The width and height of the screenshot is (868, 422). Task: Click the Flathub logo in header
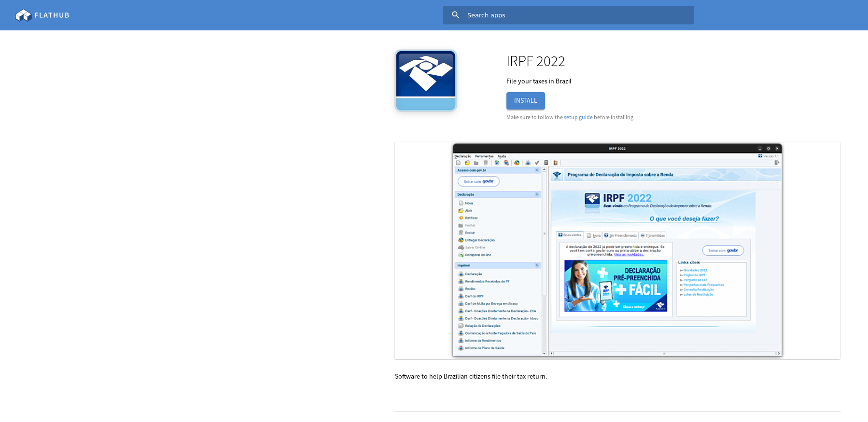(x=42, y=15)
